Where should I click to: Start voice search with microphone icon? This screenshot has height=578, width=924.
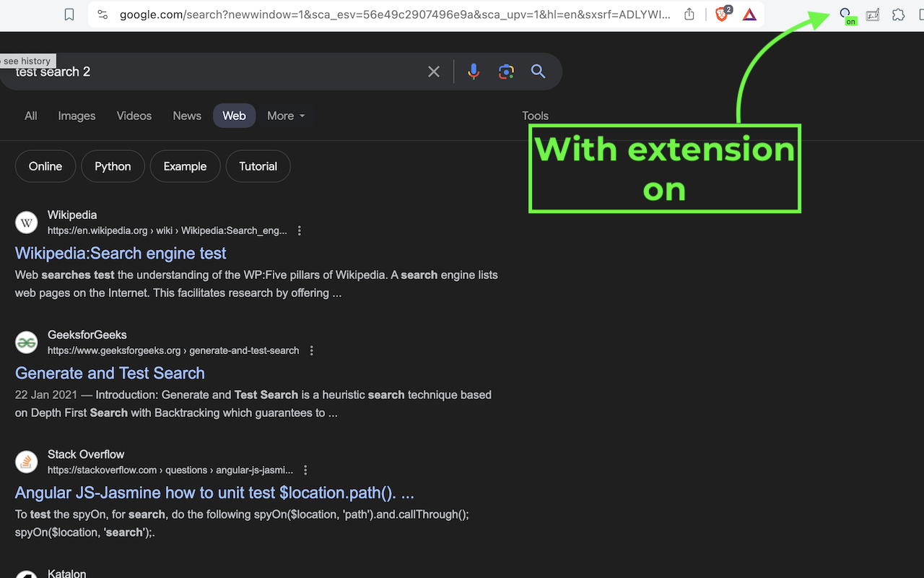click(x=474, y=72)
